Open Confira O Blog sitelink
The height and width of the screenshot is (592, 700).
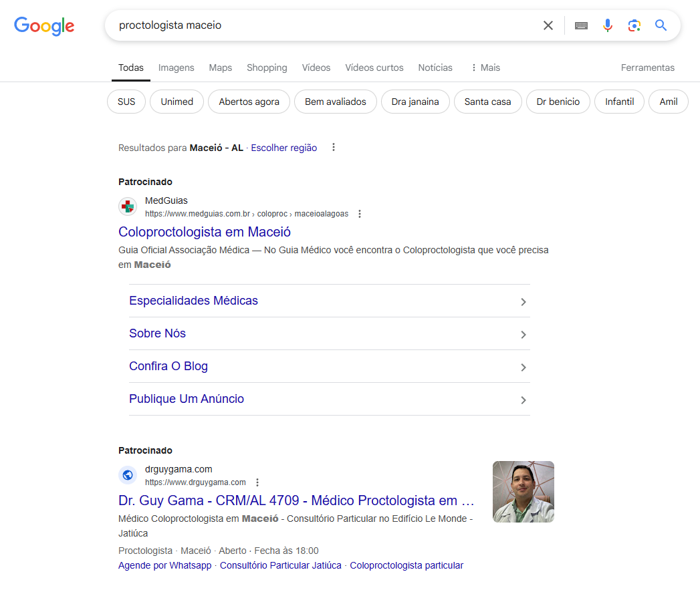(x=168, y=365)
